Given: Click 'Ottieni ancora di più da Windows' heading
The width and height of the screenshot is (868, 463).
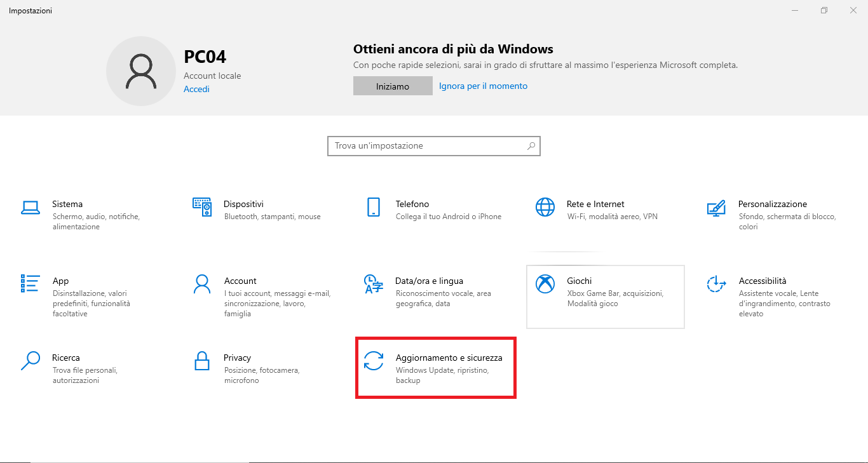Looking at the screenshot, I should coord(453,49).
